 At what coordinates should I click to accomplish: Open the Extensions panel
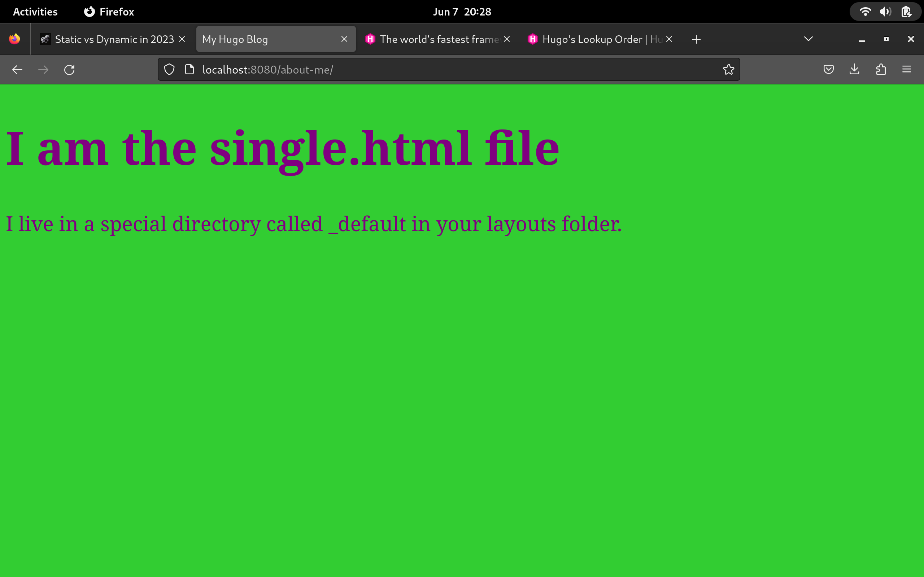point(880,70)
